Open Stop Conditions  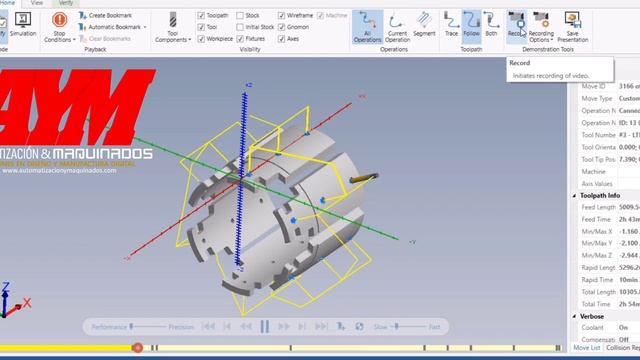pyautogui.click(x=60, y=27)
